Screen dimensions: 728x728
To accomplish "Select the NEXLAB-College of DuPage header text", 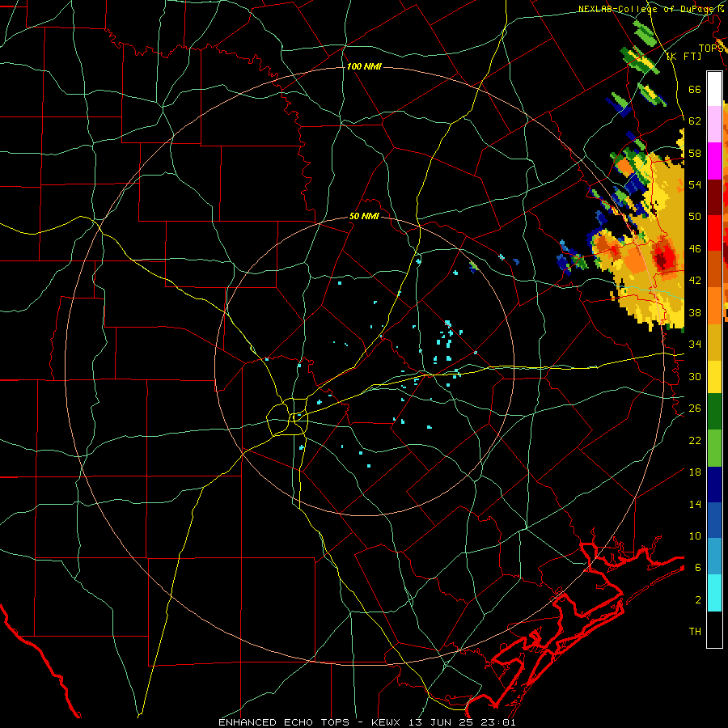I will (652, 9).
